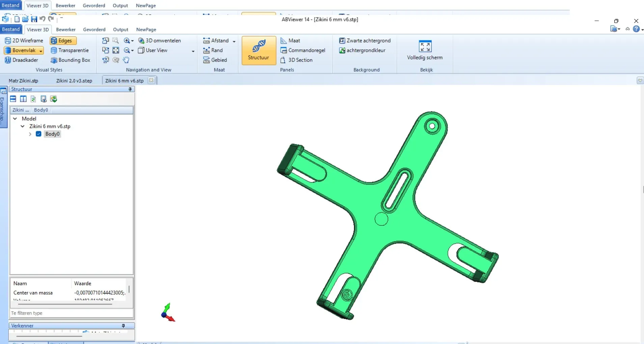644x344 pixels.
Task: Open the Eigenschappen side panel tab
Action: (3, 107)
